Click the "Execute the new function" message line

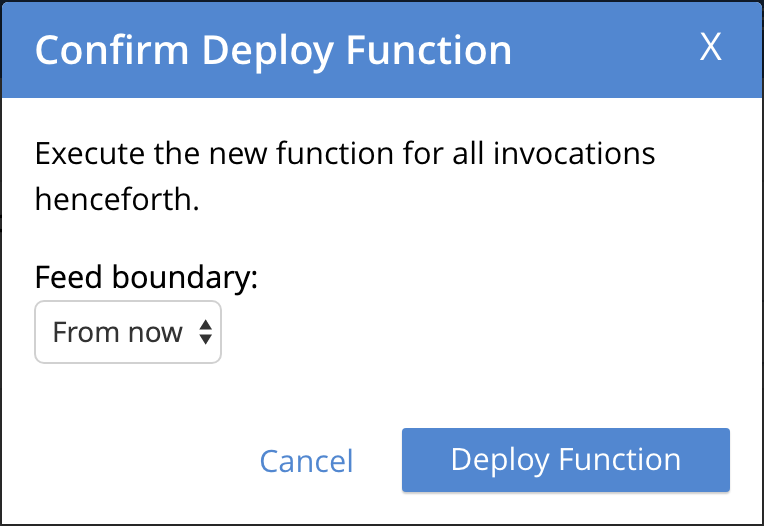click(345, 155)
